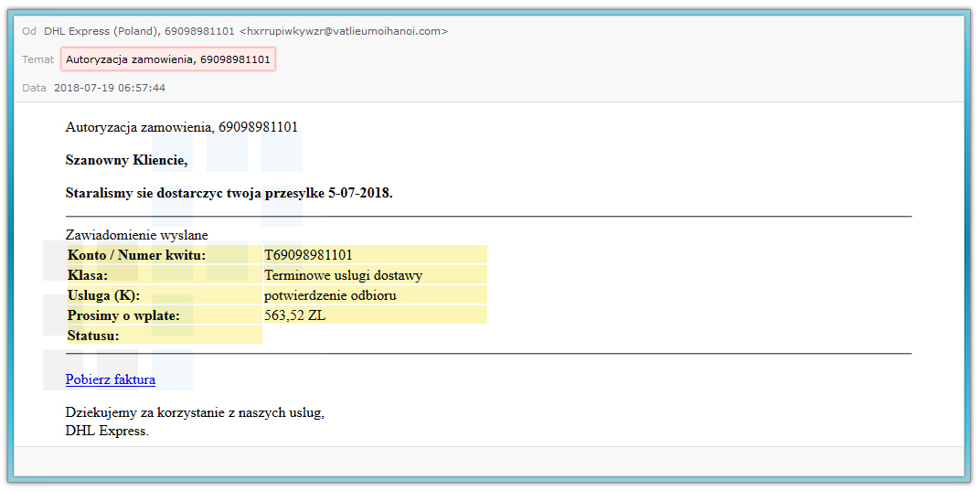Viewport: 980px width, 491px height.
Task: Click the 'Konto / Numer kwitu:' cell
Action: (165, 255)
